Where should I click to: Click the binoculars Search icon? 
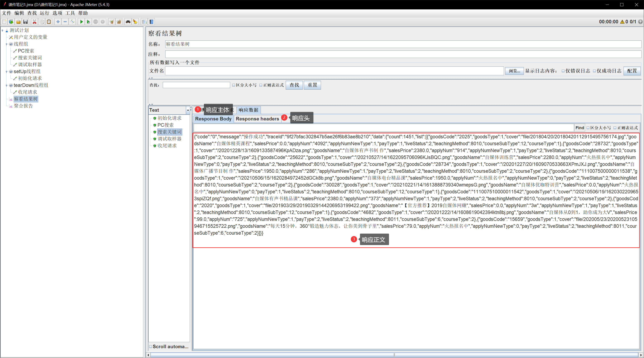tap(128, 22)
